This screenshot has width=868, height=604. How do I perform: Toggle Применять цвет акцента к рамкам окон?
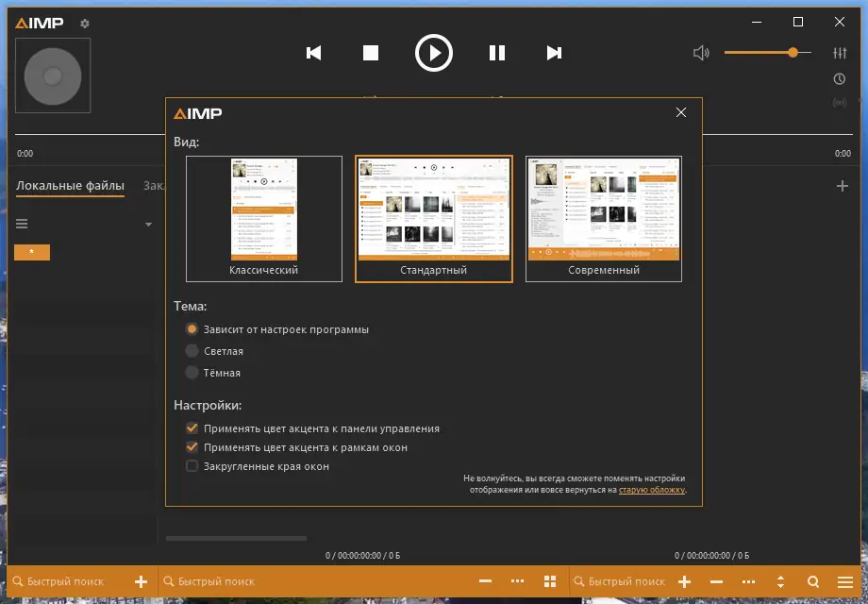[296, 447]
